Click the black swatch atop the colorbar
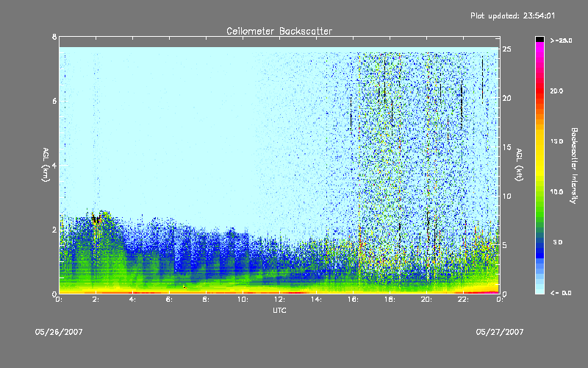The image size is (588, 368). point(539,39)
